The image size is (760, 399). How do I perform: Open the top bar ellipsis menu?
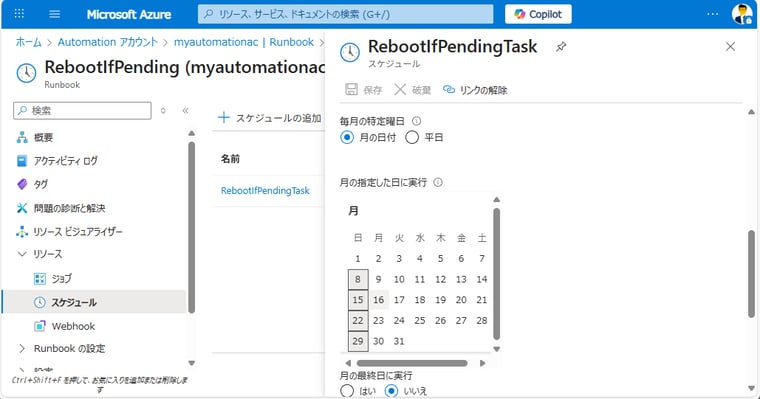(712, 14)
